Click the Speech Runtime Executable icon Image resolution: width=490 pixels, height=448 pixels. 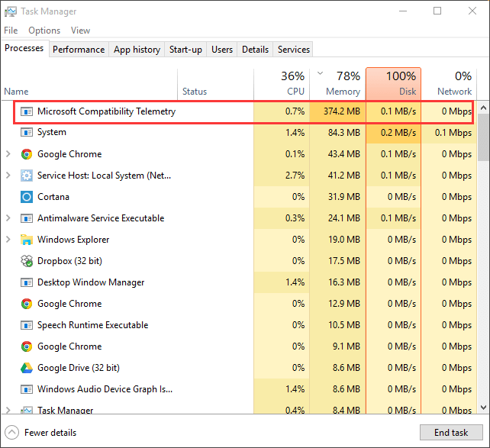coord(26,325)
